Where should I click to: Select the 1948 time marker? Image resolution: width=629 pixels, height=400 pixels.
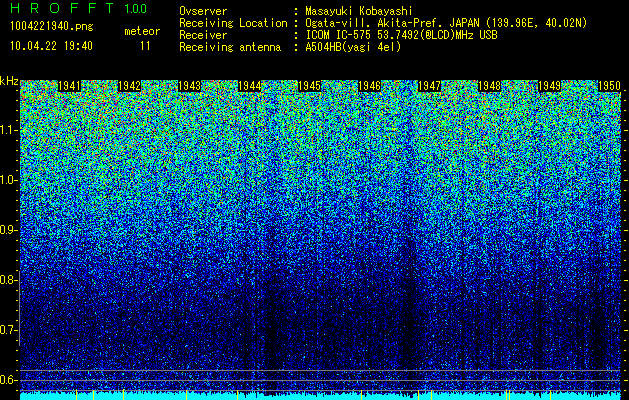click(489, 86)
